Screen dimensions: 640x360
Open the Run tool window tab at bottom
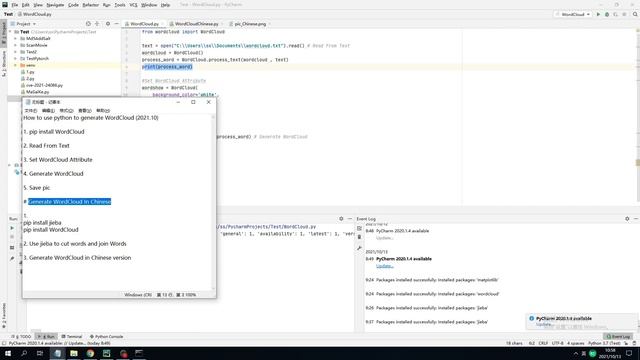(x=47, y=337)
